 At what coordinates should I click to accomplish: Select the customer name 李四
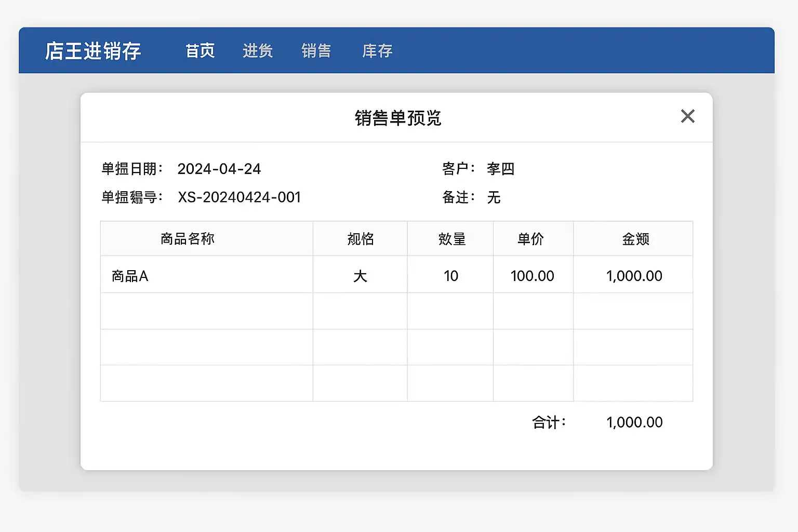point(500,169)
